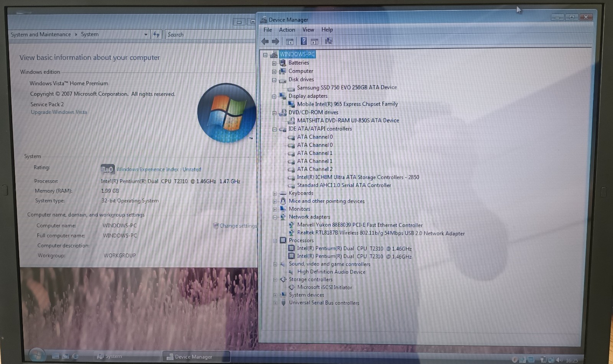The height and width of the screenshot is (364, 613).
Task: Click the Scan for hardware changes icon
Action: 328,41
